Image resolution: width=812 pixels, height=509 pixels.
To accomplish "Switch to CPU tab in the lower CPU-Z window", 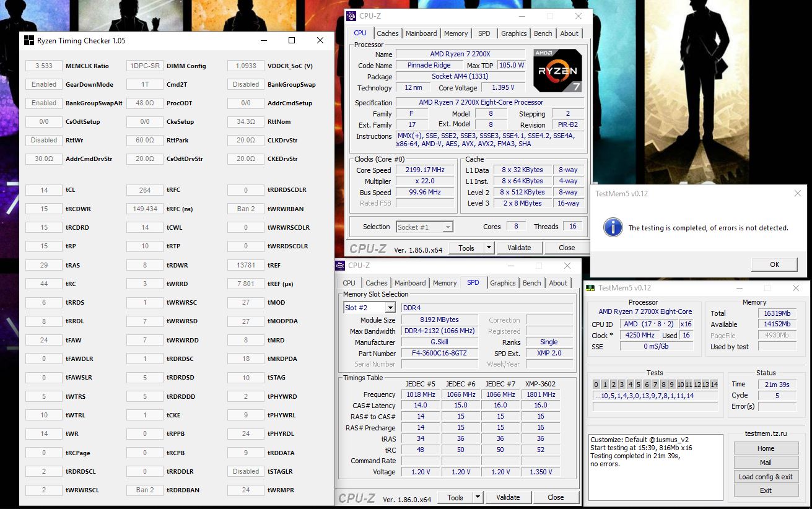I will point(349,283).
